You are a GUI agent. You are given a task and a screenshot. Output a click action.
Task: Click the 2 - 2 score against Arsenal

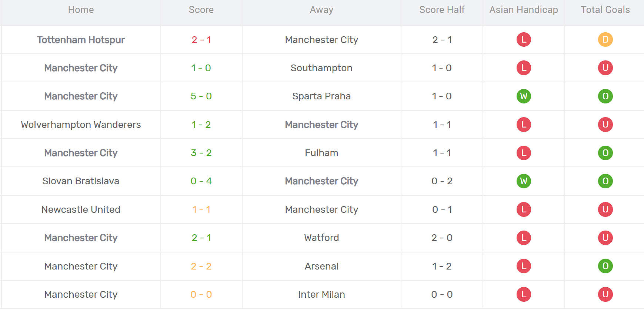201,266
